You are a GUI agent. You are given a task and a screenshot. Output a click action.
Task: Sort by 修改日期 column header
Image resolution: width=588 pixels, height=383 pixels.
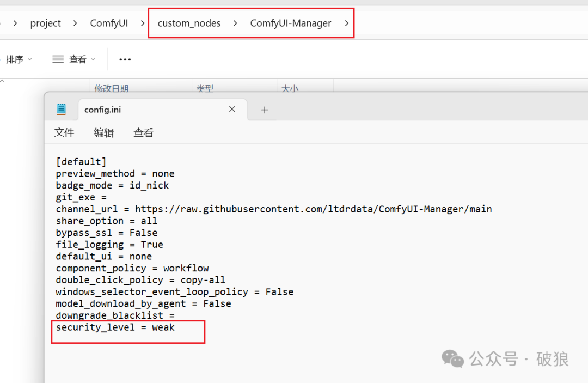[112, 88]
